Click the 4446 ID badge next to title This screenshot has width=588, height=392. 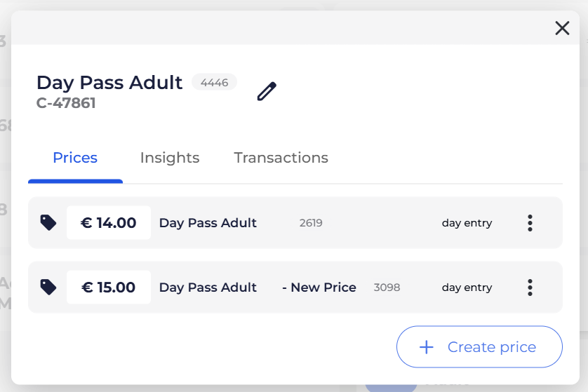214,83
